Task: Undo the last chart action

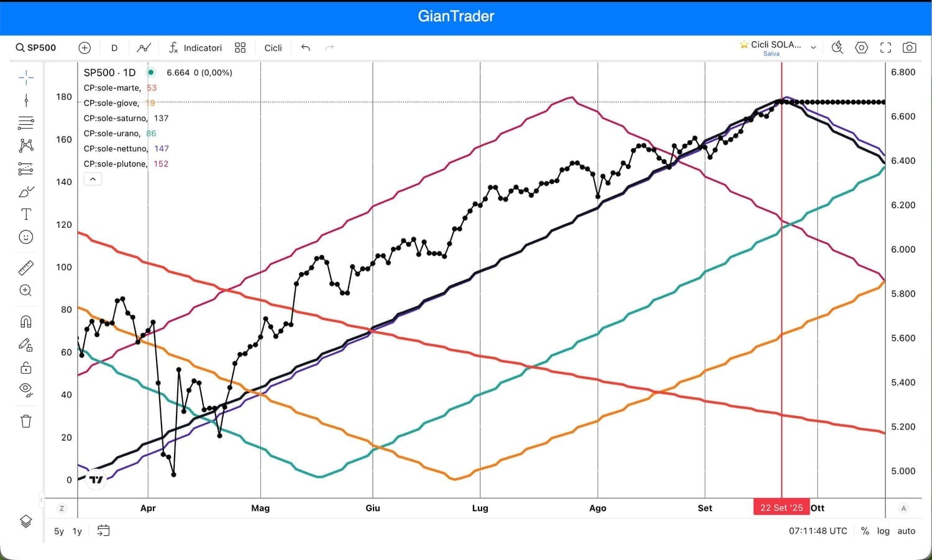Action: (306, 48)
